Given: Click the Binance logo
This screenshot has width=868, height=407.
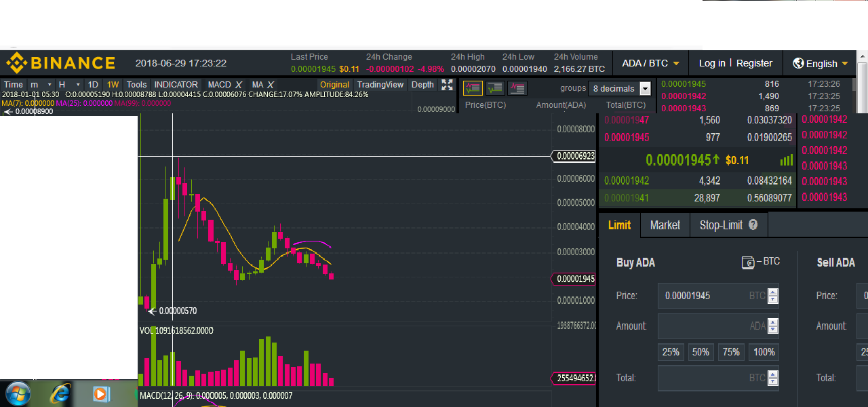Looking at the screenshot, I should (61, 63).
